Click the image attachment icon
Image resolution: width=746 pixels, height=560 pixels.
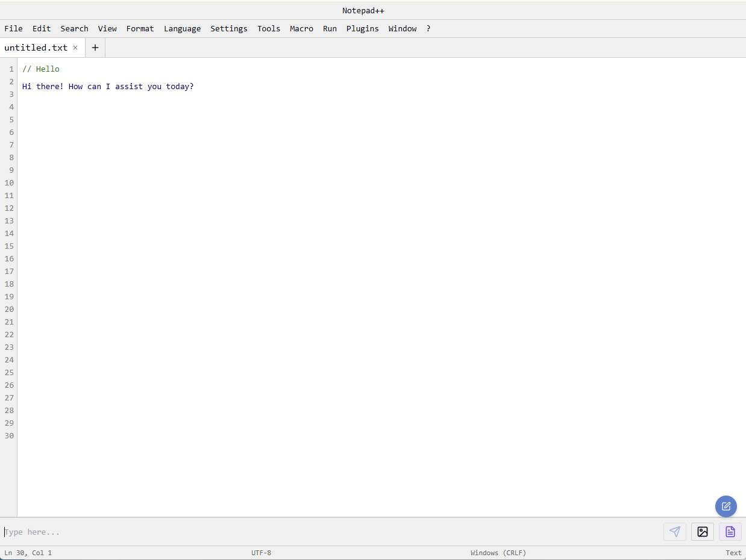[x=703, y=532]
